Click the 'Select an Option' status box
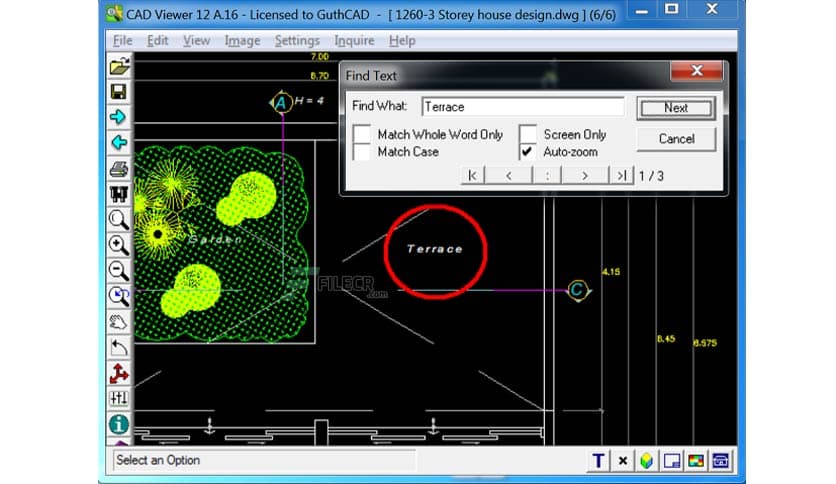This screenshot has height=484, width=836. (264, 461)
